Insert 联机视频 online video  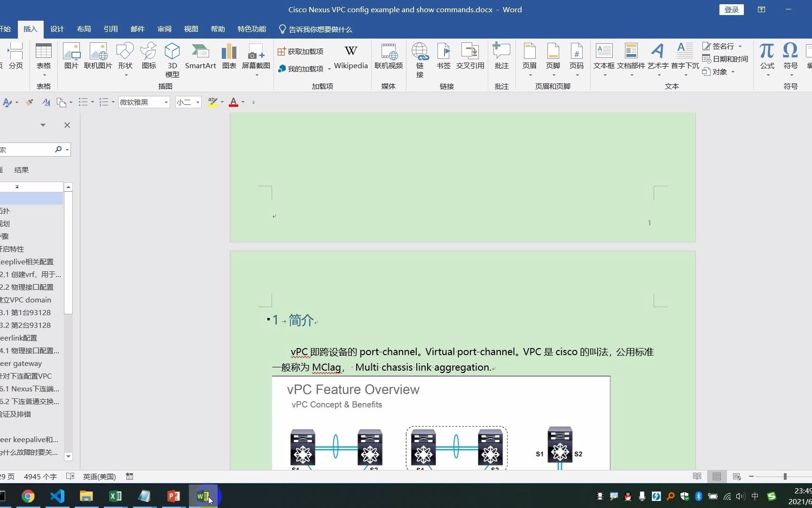389,56
